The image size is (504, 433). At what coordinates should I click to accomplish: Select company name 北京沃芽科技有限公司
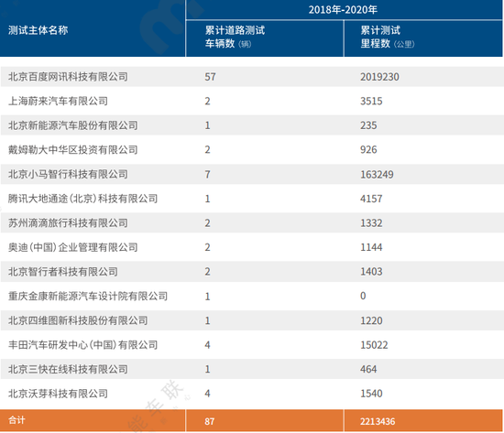coord(58,394)
